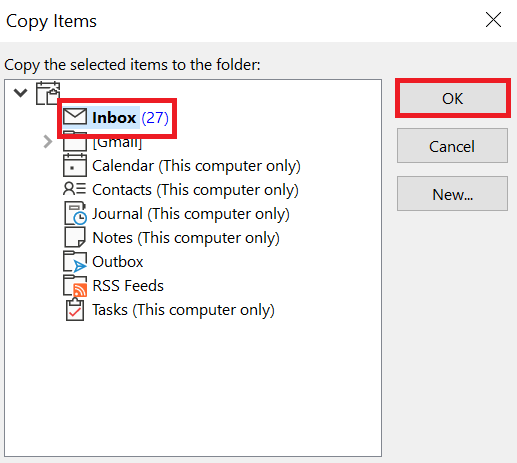Close the Copy Items dialog

493,20
